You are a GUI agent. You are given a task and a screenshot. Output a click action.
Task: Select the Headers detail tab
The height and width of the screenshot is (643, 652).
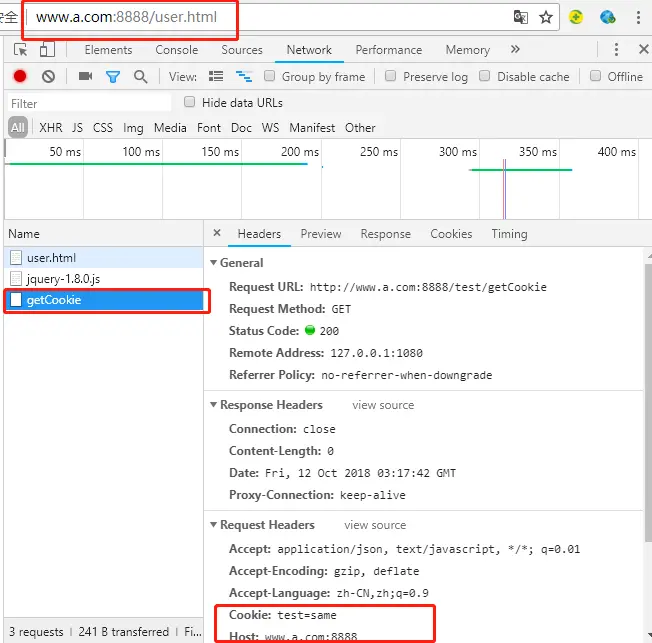(259, 234)
